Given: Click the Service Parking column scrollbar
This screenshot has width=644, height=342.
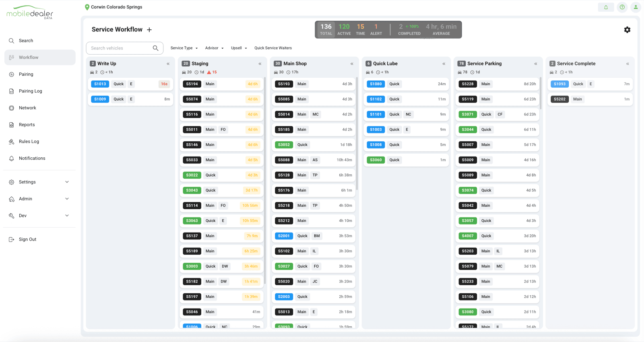Looking at the screenshot, I should [x=541, y=93].
